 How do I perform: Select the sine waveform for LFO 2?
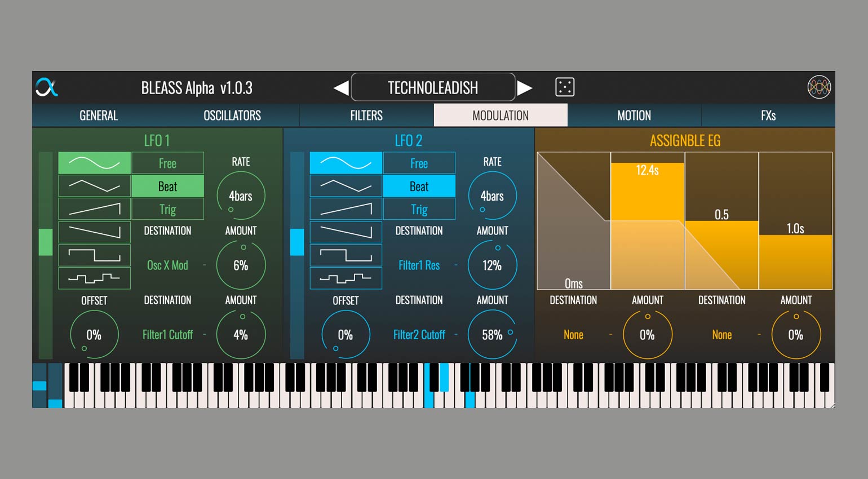point(346,163)
